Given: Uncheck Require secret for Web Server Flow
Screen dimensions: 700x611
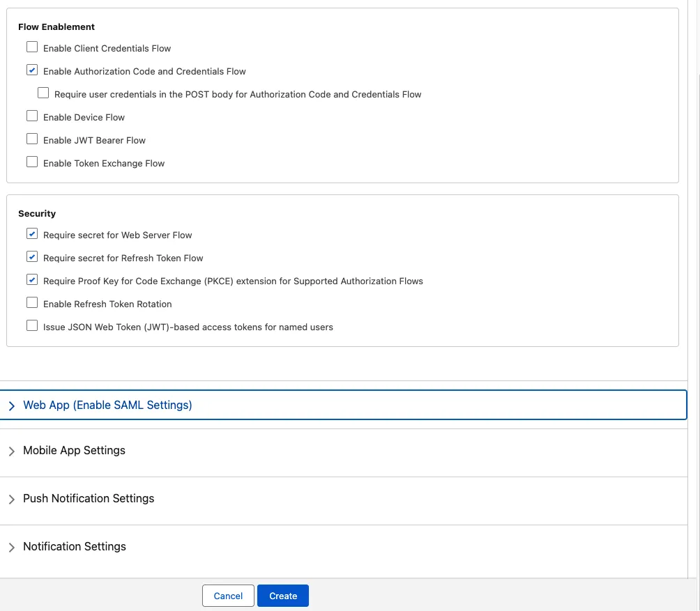Looking at the screenshot, I should pos(32,233).
